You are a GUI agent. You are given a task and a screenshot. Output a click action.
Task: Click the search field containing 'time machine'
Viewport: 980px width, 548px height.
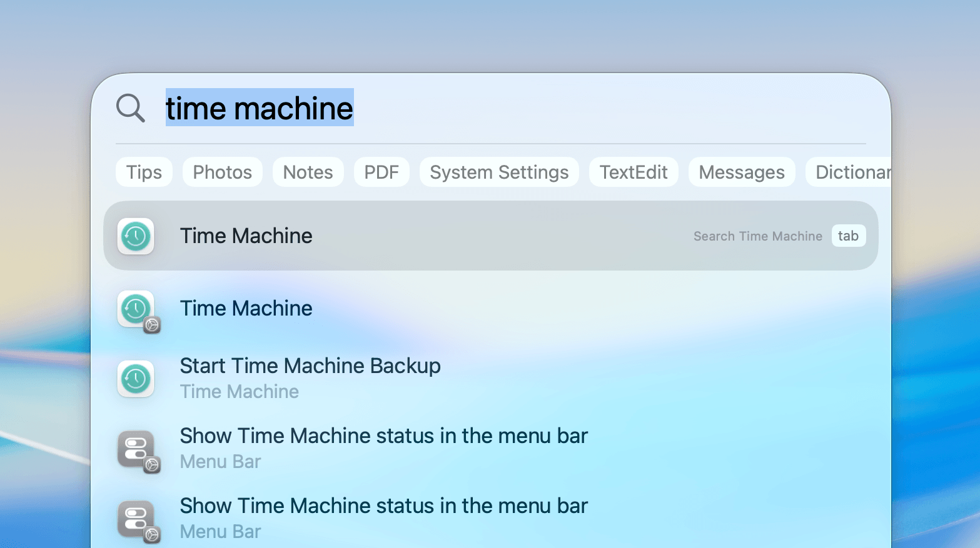pyautogui.click(x=515, y=108)
